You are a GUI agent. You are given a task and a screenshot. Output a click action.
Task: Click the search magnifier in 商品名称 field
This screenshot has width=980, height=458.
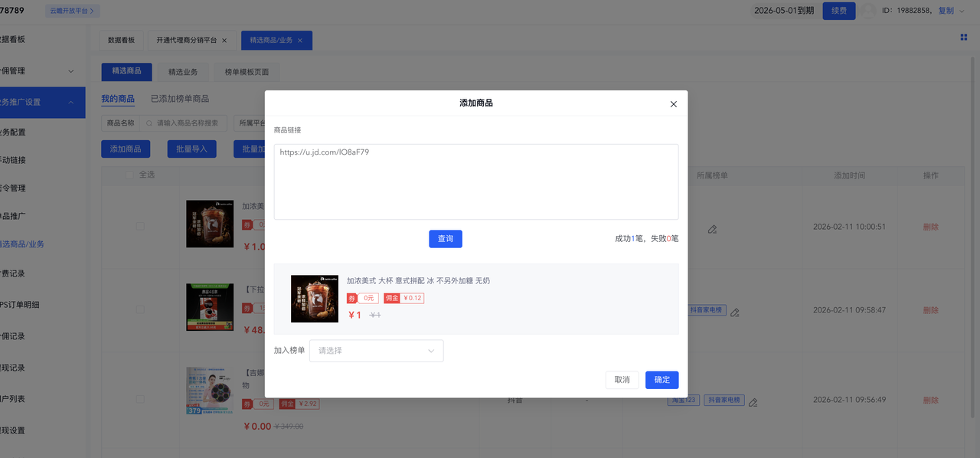149,123
